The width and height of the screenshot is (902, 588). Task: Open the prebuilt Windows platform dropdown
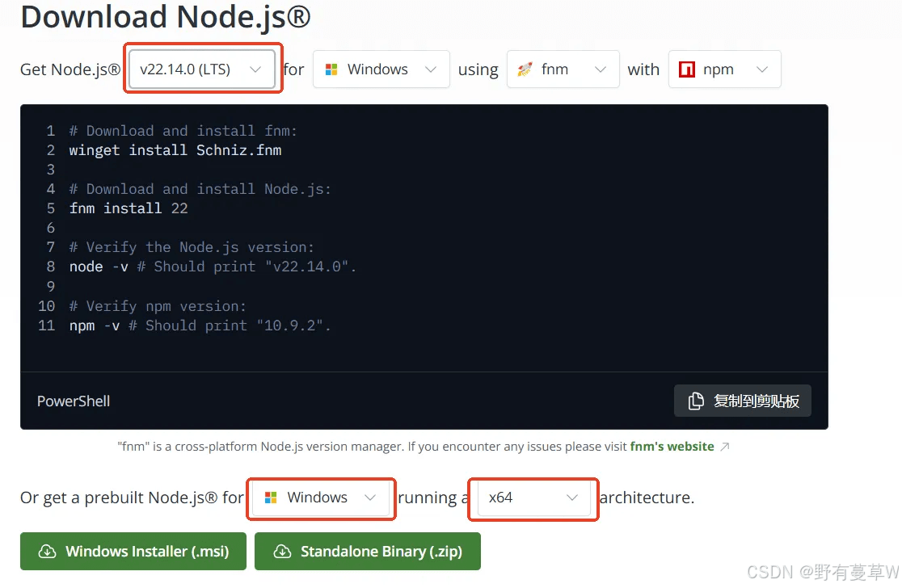click(320, 498)
